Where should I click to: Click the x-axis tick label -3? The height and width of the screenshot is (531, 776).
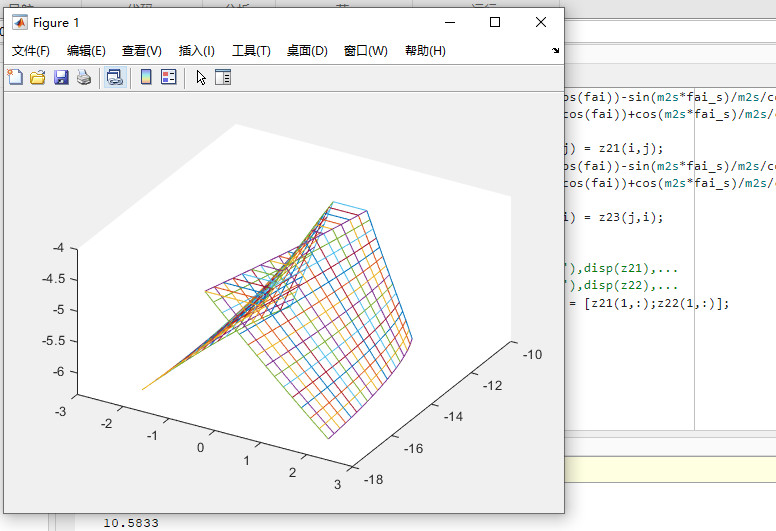point(60,412)
